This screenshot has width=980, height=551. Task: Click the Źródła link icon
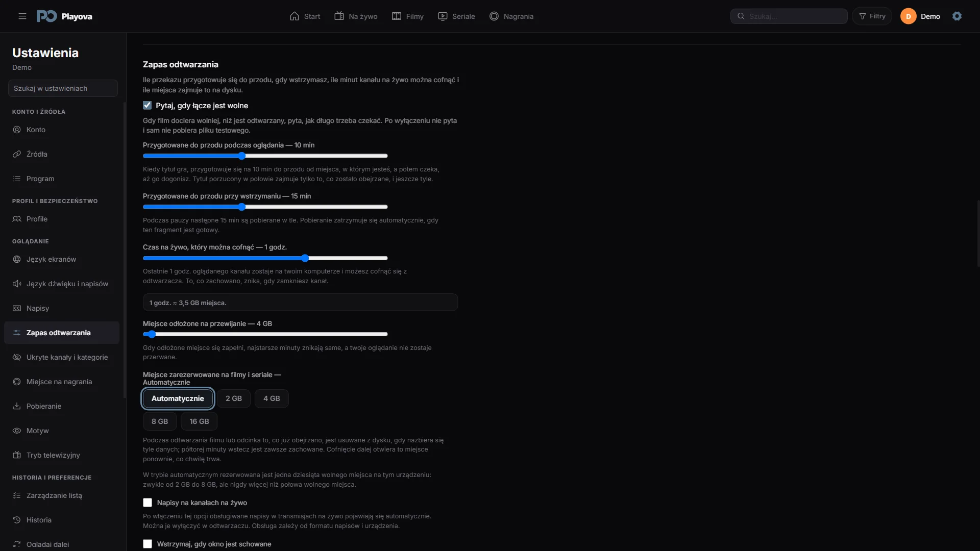(x=17, y=154)
